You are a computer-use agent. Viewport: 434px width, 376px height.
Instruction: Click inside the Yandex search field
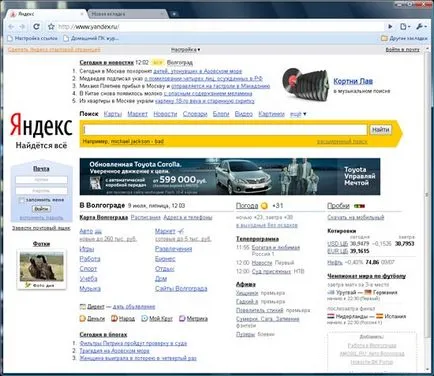(x=225, y=129)
